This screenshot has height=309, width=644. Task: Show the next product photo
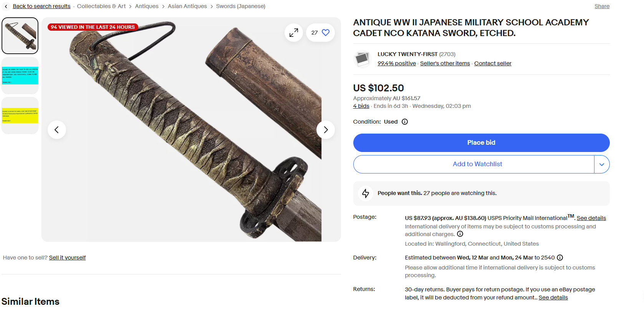326,130
